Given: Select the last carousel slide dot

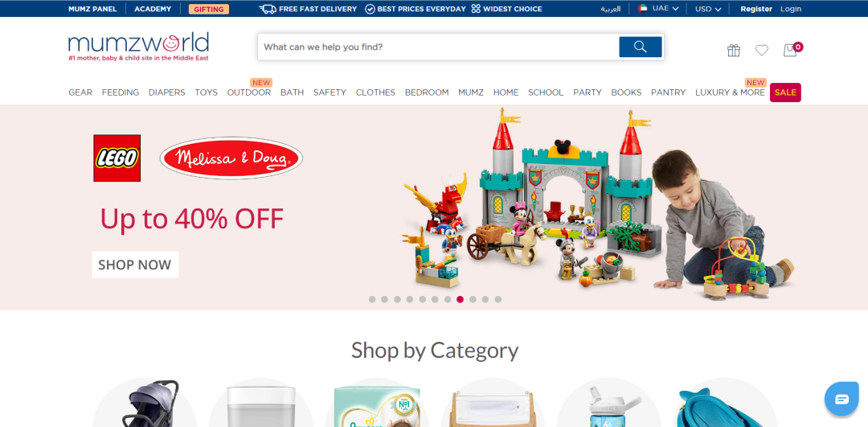Looking at the screenshot, I should (x=498, y=300).
